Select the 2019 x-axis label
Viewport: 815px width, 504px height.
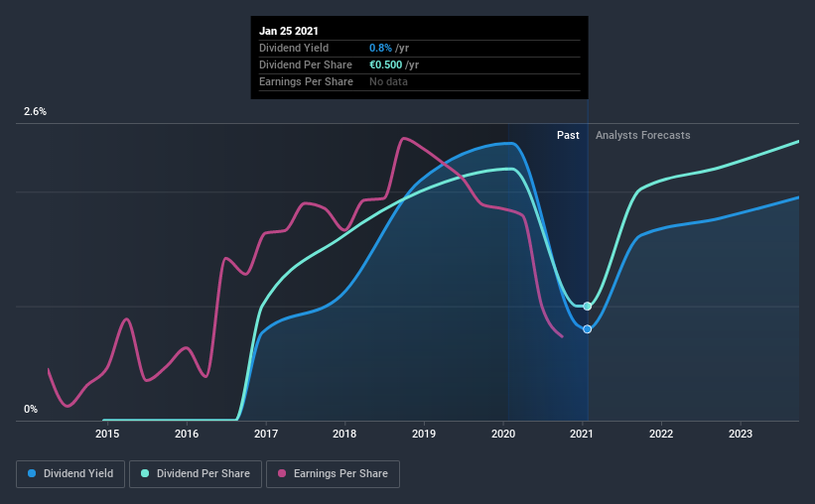[424, 434]
